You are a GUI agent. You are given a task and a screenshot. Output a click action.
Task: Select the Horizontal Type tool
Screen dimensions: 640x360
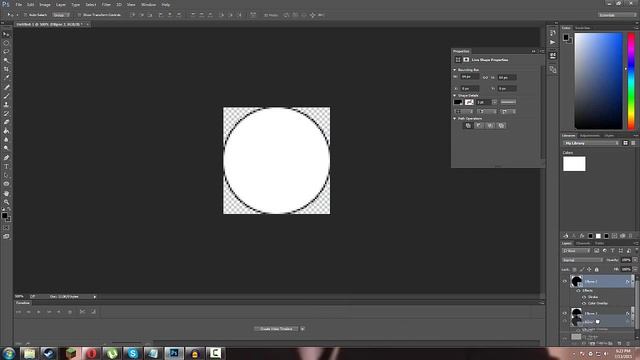click(x=6, y=167)
